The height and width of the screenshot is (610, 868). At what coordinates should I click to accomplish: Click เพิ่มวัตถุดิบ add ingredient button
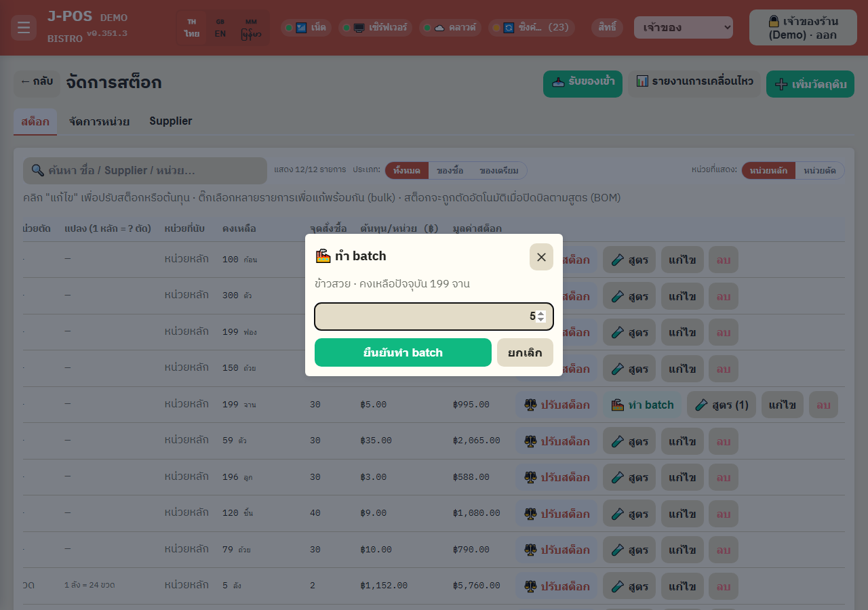coord(810,84)
